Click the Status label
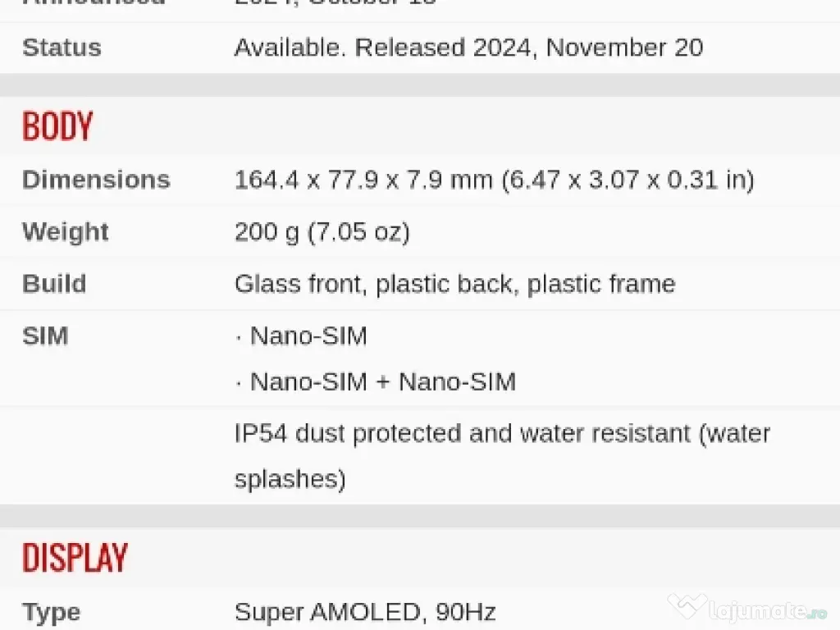This screenshot has height=630, width=840. click(62, 48)
